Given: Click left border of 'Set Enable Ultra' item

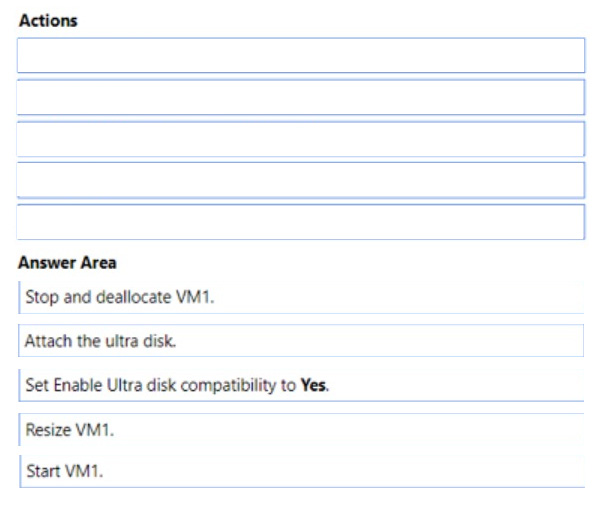Looking at the screenshot, I should 19,385.
